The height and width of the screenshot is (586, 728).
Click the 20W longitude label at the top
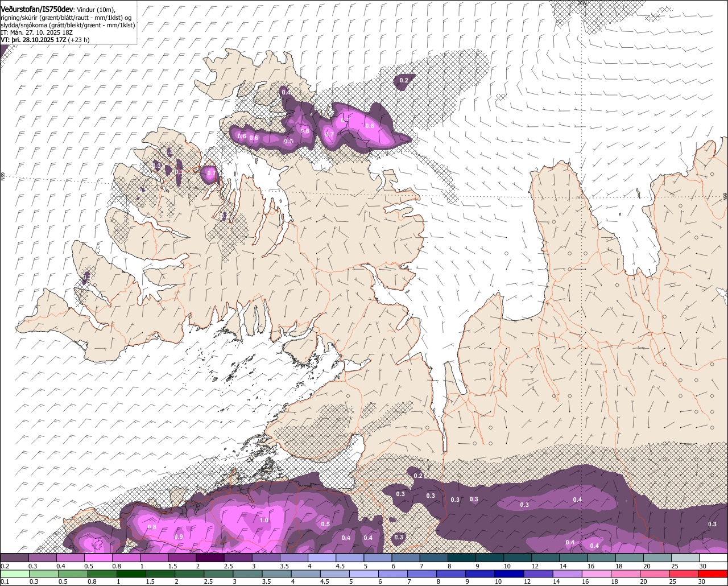(581, 3)
